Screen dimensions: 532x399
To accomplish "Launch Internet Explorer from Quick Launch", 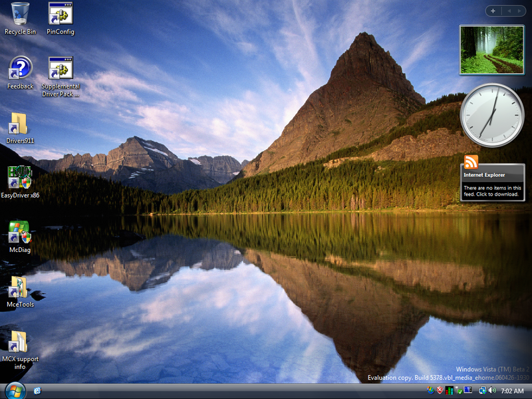I will click(x=38, y=391).
